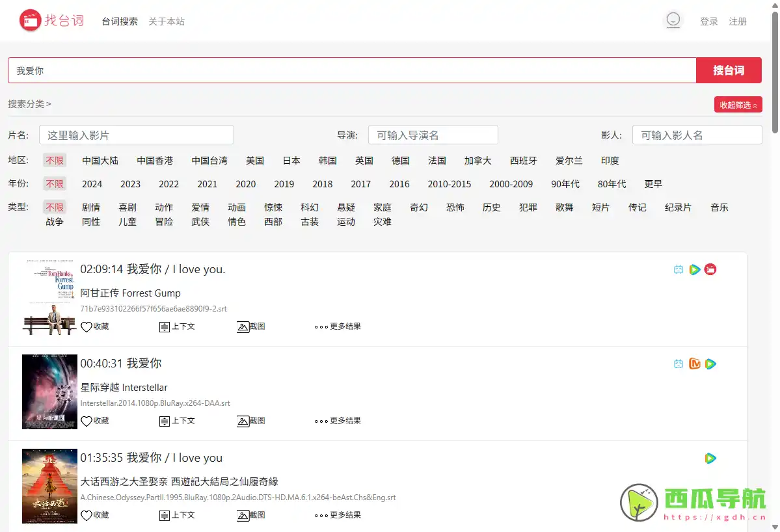This screenshot has width=780, height=532.
Task: Select the 喜剧 genre filter
Action: 128,207
